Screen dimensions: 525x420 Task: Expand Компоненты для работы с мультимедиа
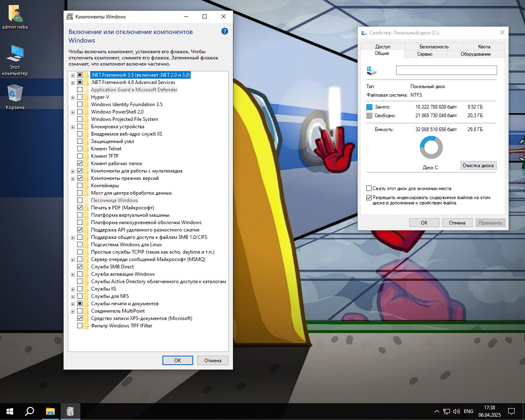point(73,171)
